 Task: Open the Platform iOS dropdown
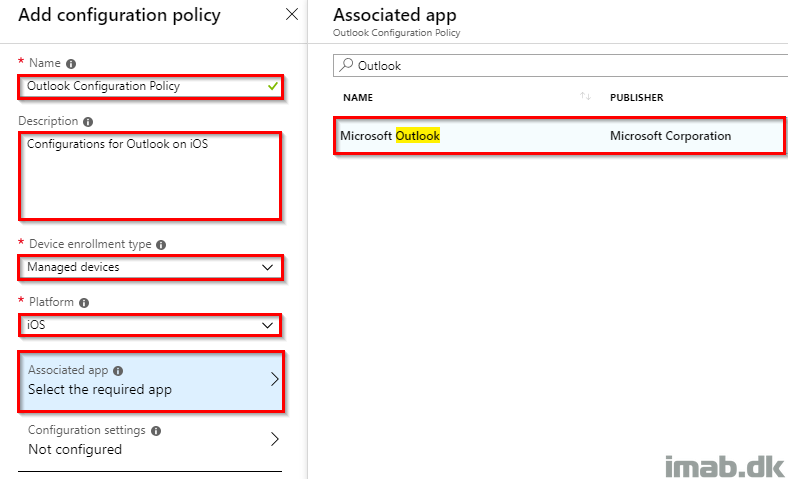click(x=150, y=325)
